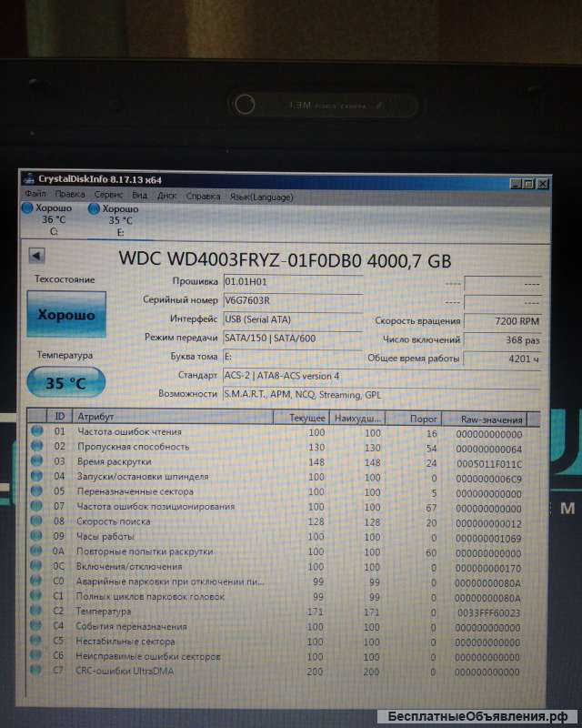Screen dimensions: 582x728
Task: Click status icon for C1 Полных циклов парковок
Action: click(35, 595)
